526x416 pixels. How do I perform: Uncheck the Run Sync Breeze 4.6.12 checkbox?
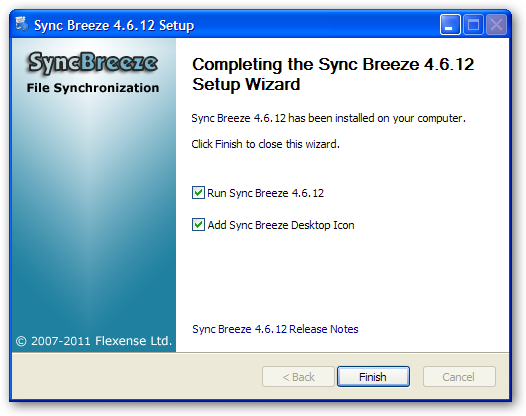tap(198, 193)
